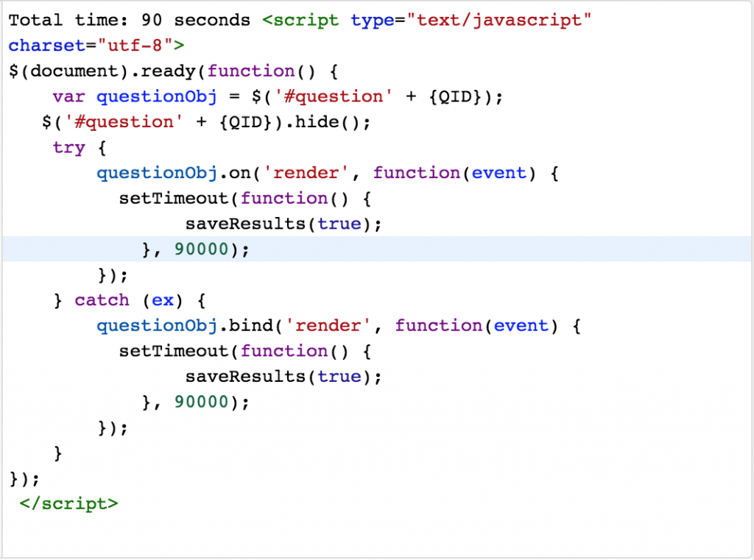
Task: Click the "Total time: 90 seconds" text
Action: pos(130,20)
